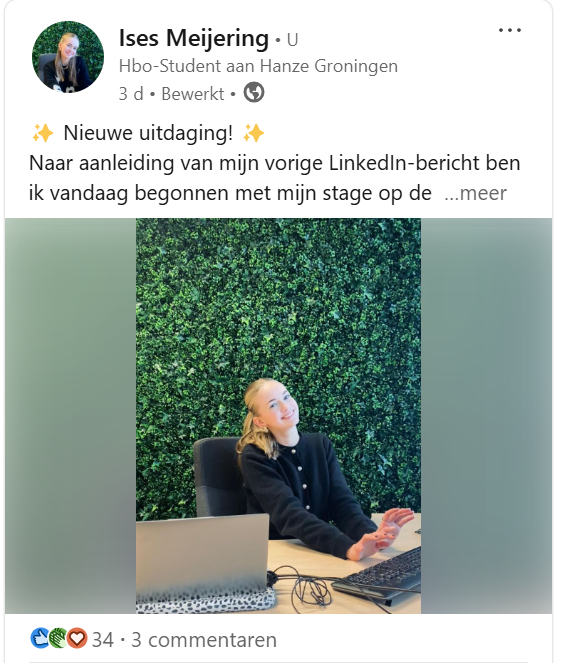
Task: Open Ises Meijering's round profile picture
Action: pos(68,57)
